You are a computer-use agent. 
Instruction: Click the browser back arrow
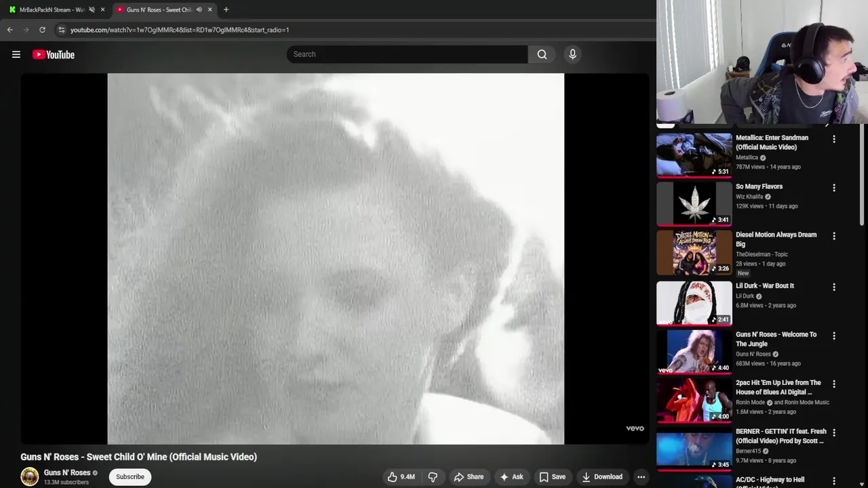(9, 30)
